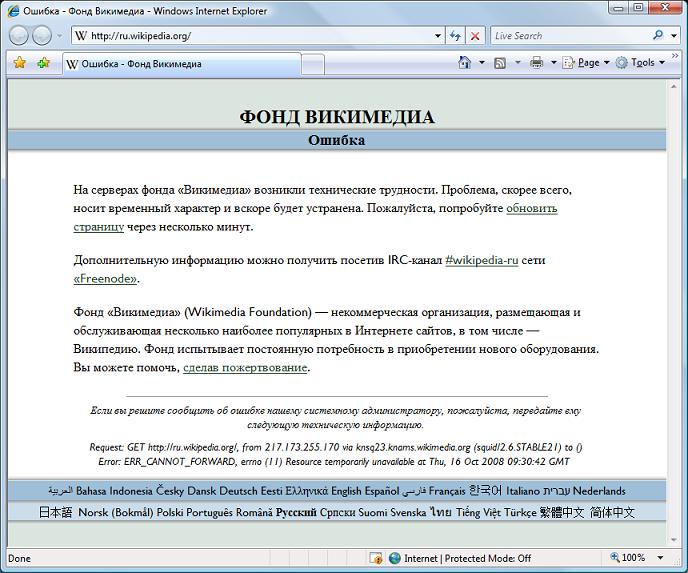Follow the сделав пожертвование donation link

coord(245,367)
